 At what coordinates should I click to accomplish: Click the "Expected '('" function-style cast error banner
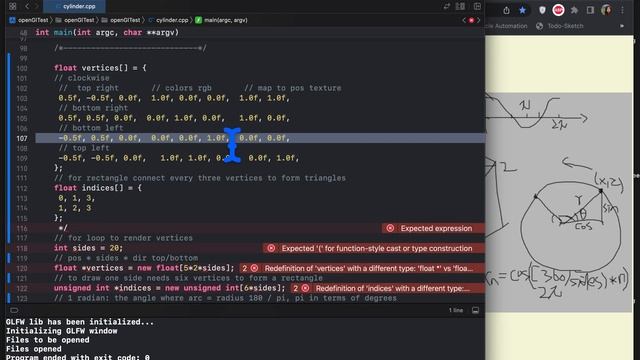tap(374, 248)
